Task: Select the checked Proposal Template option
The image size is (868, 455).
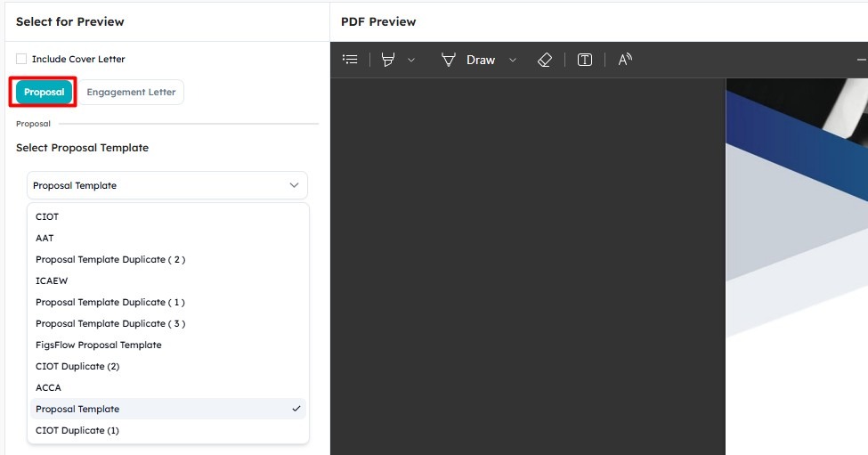Action: click(167, 409)
